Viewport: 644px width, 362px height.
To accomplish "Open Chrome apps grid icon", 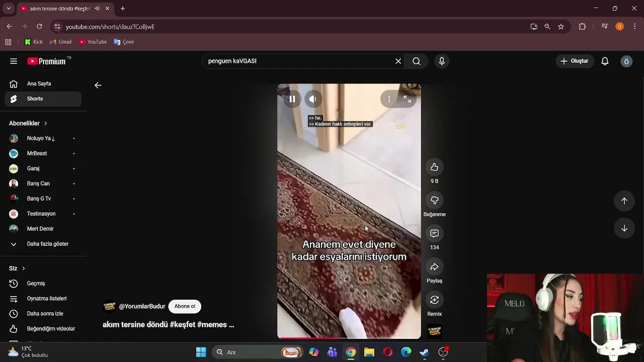I will click(8, 42).
